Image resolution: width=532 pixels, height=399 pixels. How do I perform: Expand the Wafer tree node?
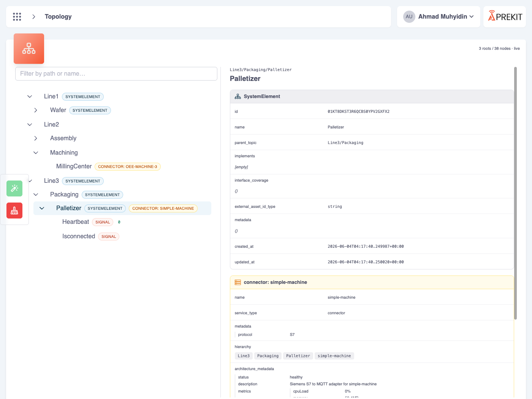(36, 110)
